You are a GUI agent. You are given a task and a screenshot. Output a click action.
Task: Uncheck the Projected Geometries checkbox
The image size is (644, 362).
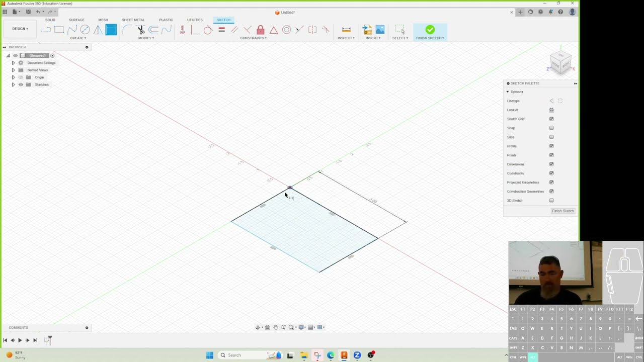[551, 183]
